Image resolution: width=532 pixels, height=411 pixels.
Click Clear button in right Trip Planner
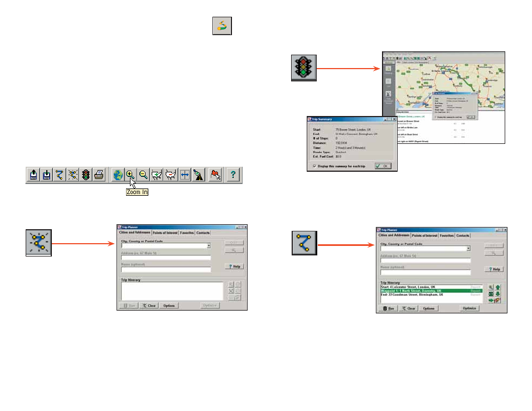tap(409, 308)
